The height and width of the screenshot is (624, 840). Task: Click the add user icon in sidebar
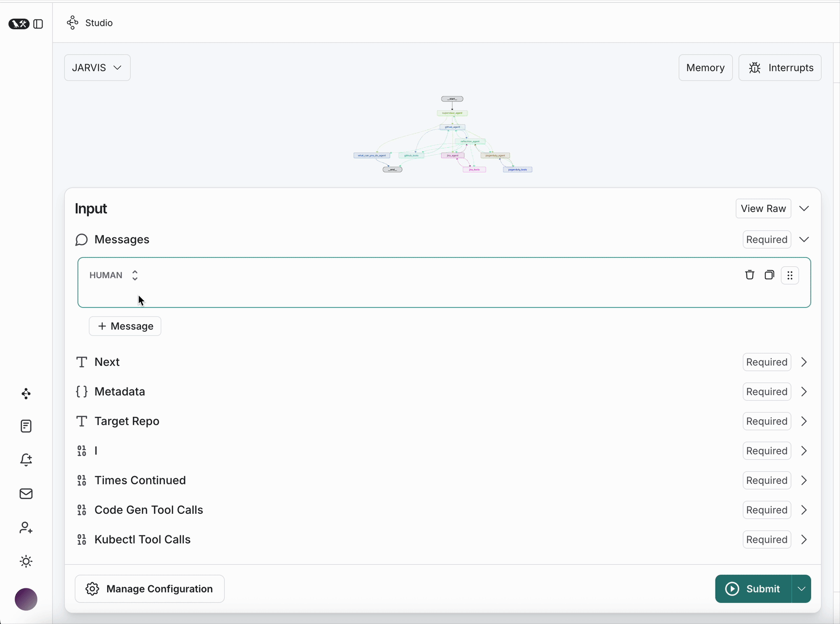(26, 527)
